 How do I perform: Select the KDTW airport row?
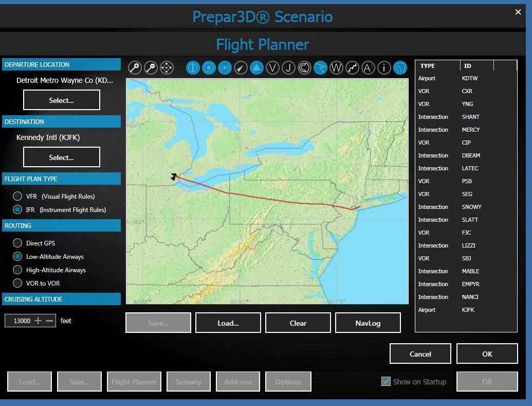(x=466, y=78)
